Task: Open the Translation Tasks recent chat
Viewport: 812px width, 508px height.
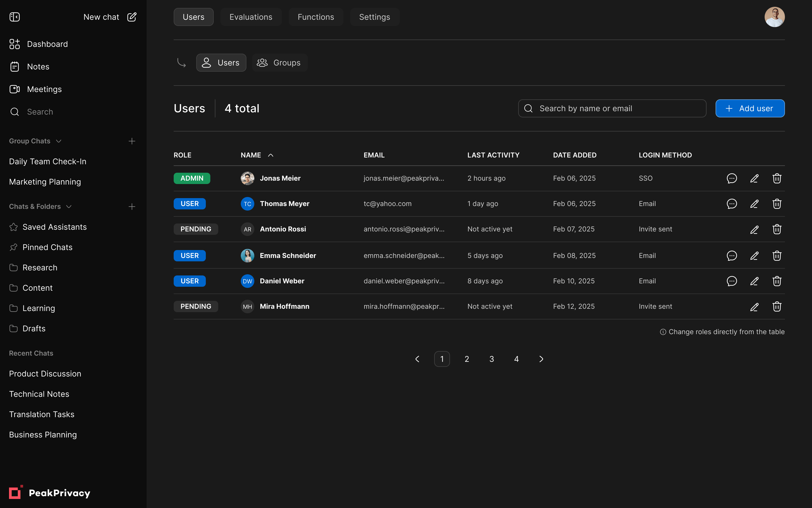Action: 42,414
